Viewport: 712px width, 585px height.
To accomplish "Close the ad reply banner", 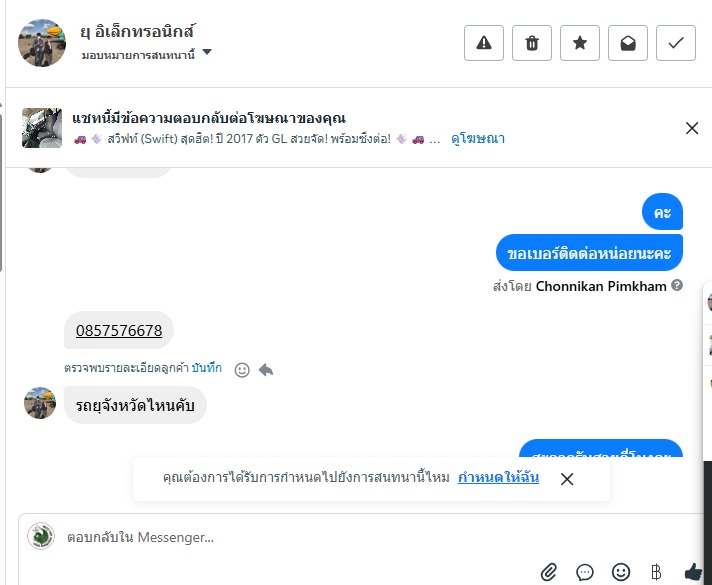I will 692,128.
